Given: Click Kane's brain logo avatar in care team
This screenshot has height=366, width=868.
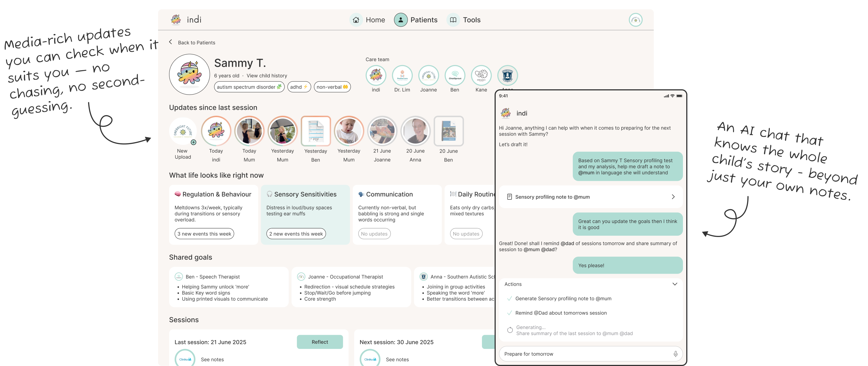Looking at the screenshot, I should 481,76.
